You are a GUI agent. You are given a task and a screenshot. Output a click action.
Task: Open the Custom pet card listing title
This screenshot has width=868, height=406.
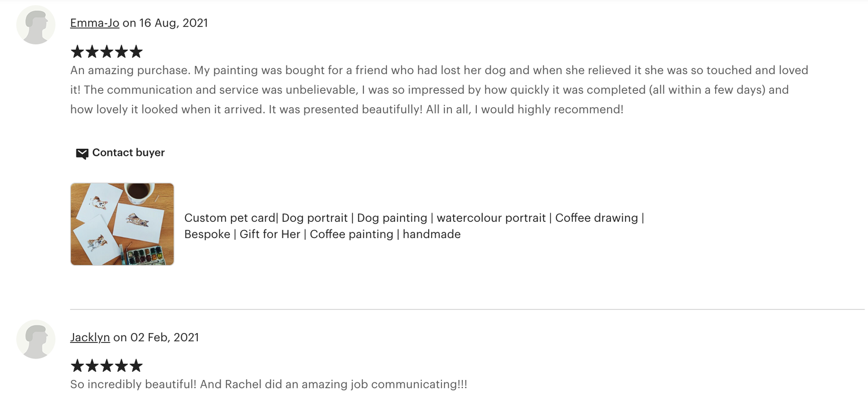pos(414,226)
